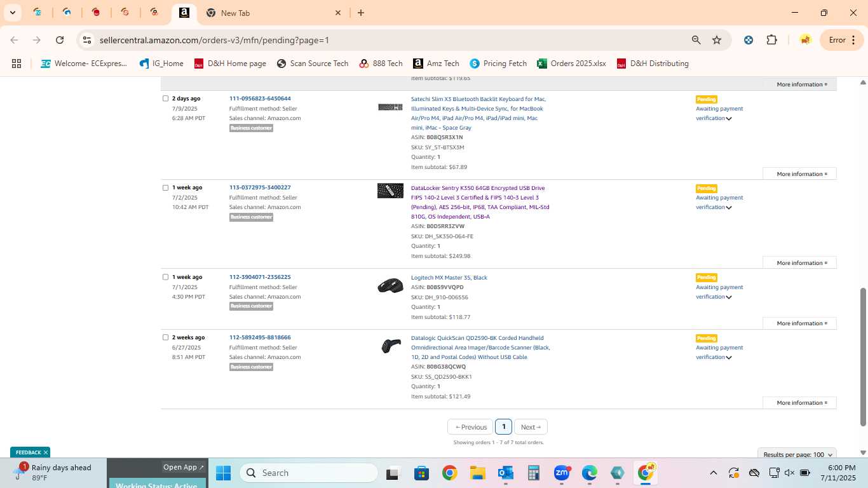Select checkbox for order 112-3904071-2356225

coord(165,277)
